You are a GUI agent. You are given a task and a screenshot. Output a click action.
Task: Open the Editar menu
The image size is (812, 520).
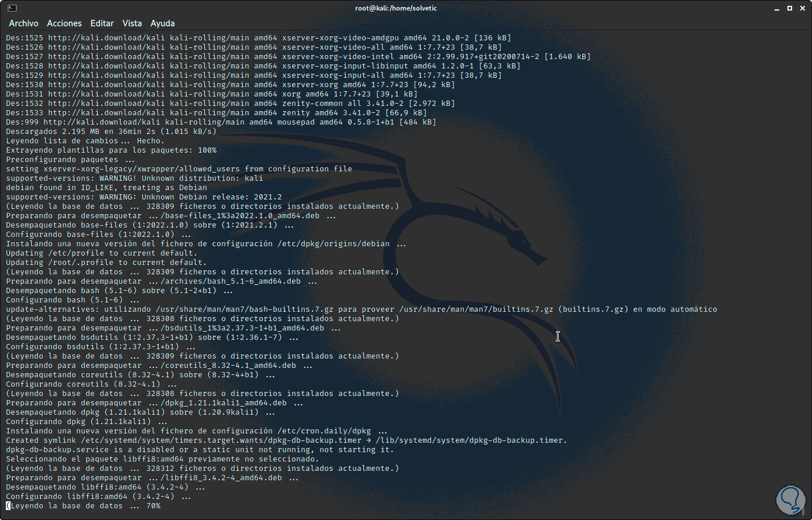[x=102, y=23]
